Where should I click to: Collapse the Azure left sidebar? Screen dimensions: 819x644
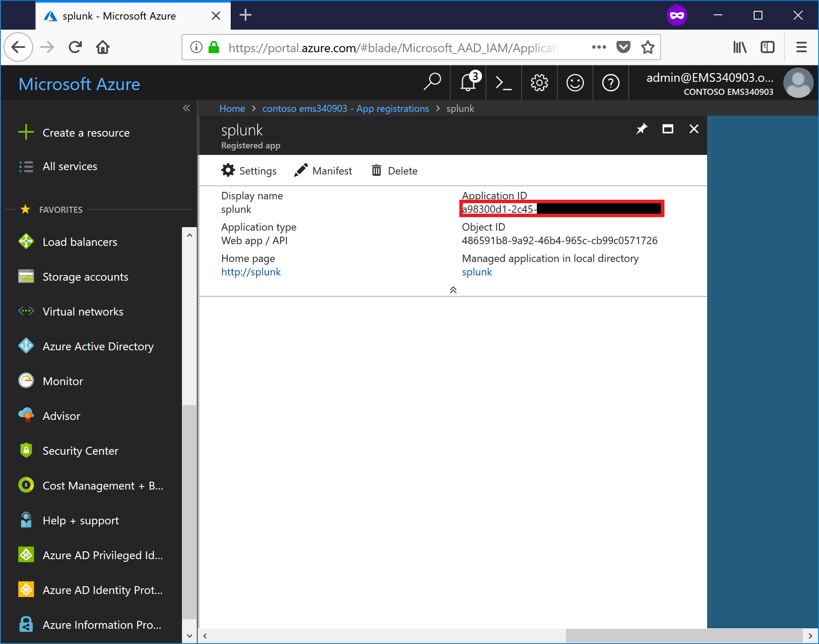[x=186, y=108]
